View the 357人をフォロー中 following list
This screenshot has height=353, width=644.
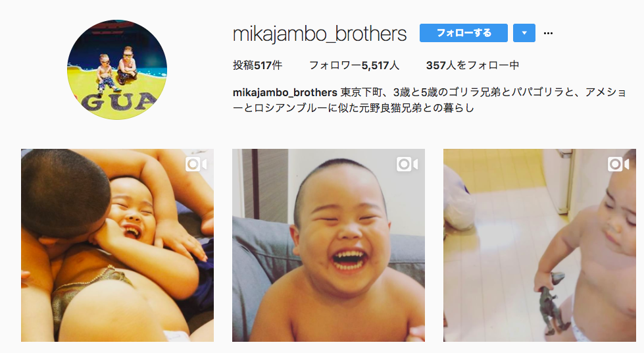coord(472,65)
